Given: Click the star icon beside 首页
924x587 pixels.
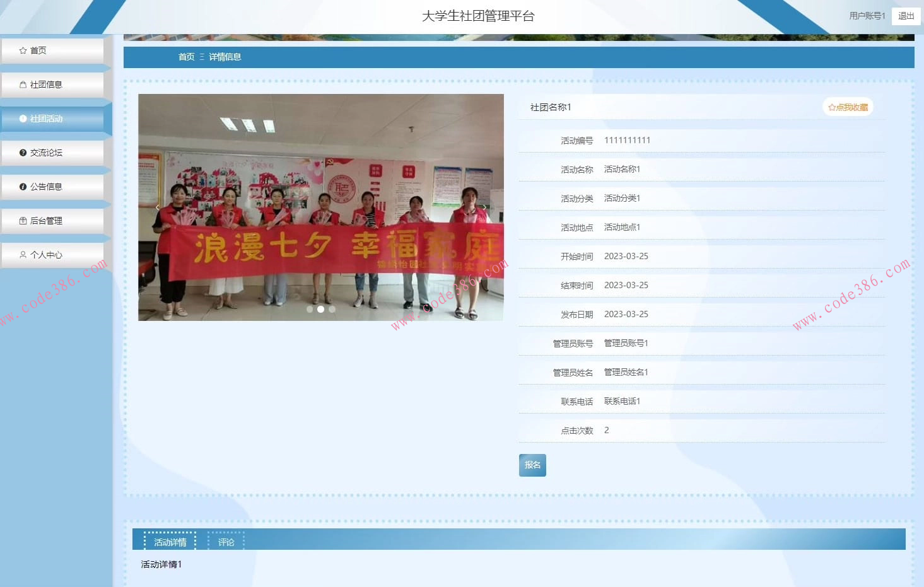Looking at the screenshot, I should [x=23, y=50].
